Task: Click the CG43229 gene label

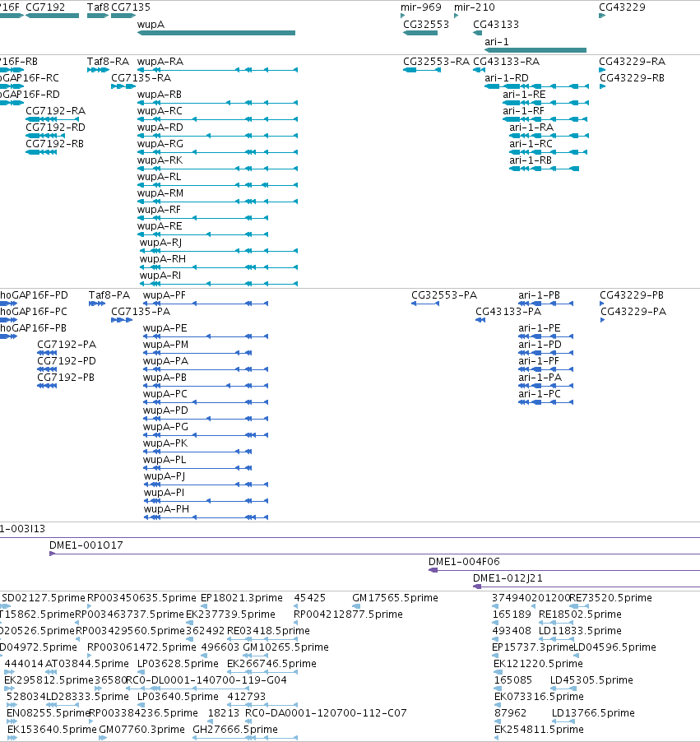Action: [622, 7]
